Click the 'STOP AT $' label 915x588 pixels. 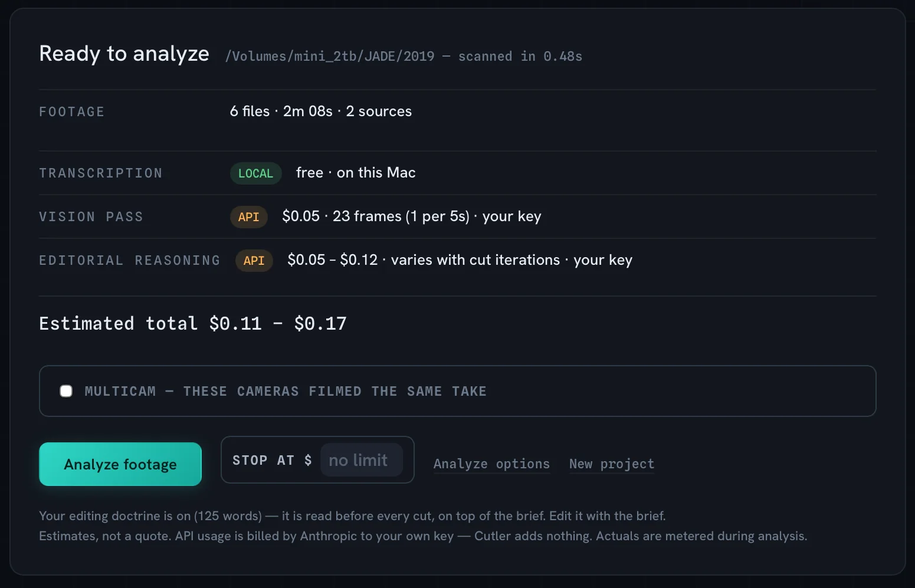pyautogui.click(x=272, y=461)
